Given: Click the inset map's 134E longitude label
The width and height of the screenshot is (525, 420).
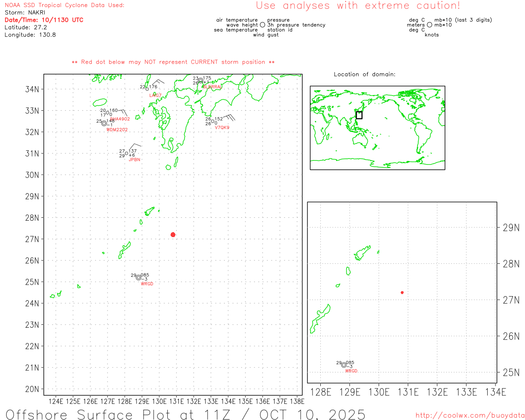Looking at the screenshot, I should (495, 392).
